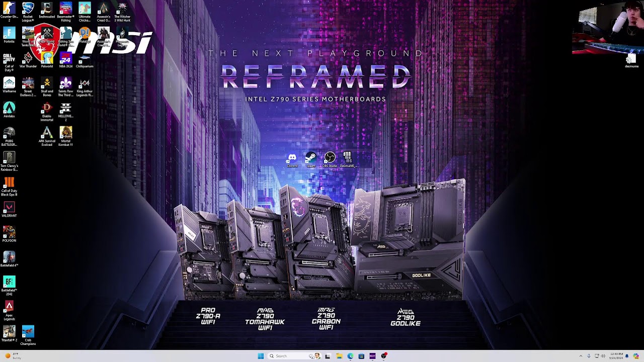The height and width of the screenshot is (362, 644).
Task: Show hidden system tray icons
Action: coord(581,356)
